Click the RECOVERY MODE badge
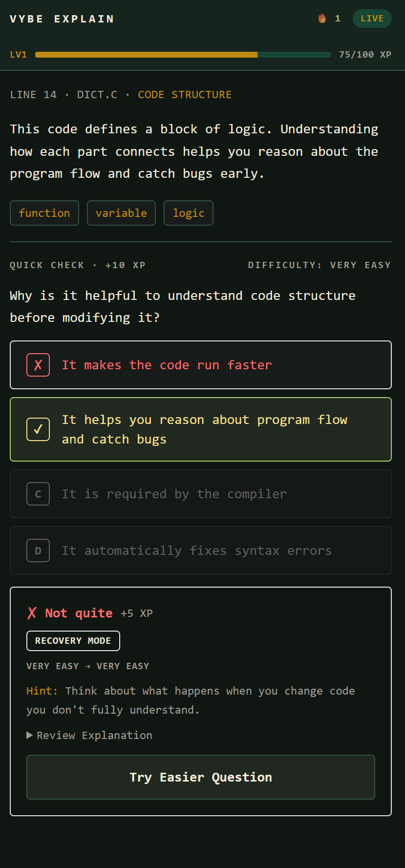 pyautogui.click(x=73, y=641)
